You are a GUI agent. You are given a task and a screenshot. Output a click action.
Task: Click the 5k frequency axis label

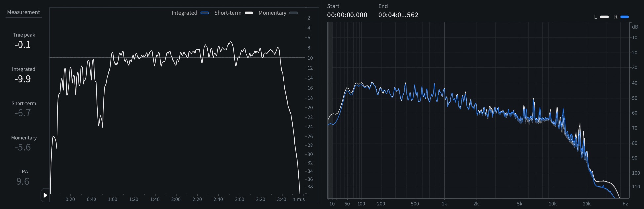(520, 204)
